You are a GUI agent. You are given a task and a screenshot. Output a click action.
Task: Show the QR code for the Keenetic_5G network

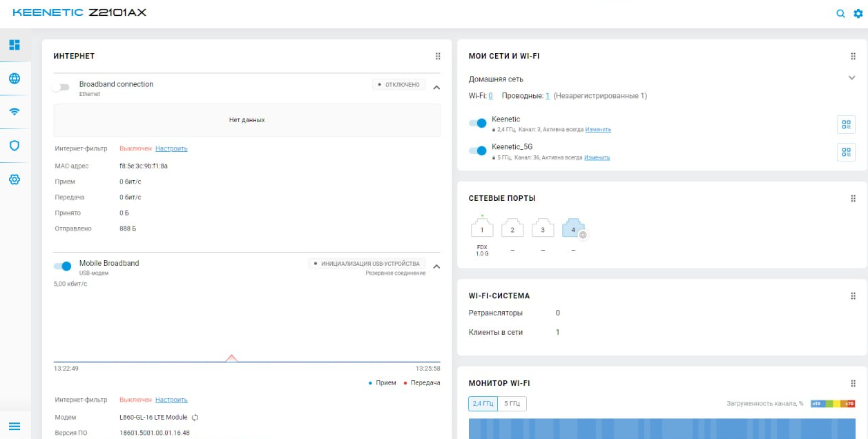click(845, 152)
